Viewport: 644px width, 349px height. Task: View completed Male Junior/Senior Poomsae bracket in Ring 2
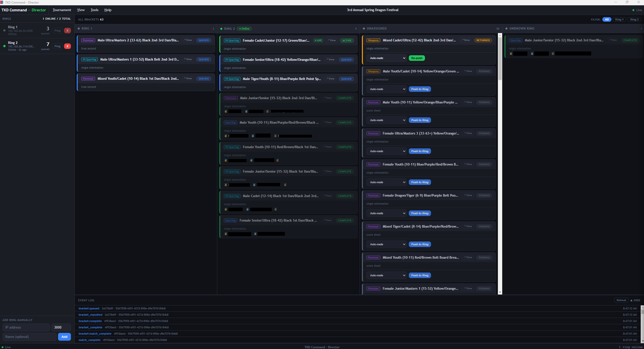coord(327,98)
